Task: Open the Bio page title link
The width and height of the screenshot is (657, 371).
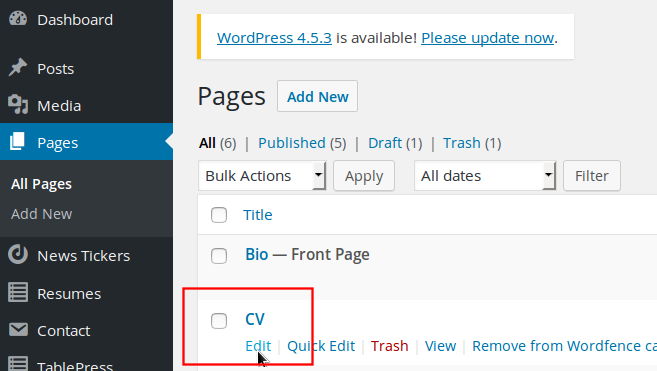Action: point(256,254)
